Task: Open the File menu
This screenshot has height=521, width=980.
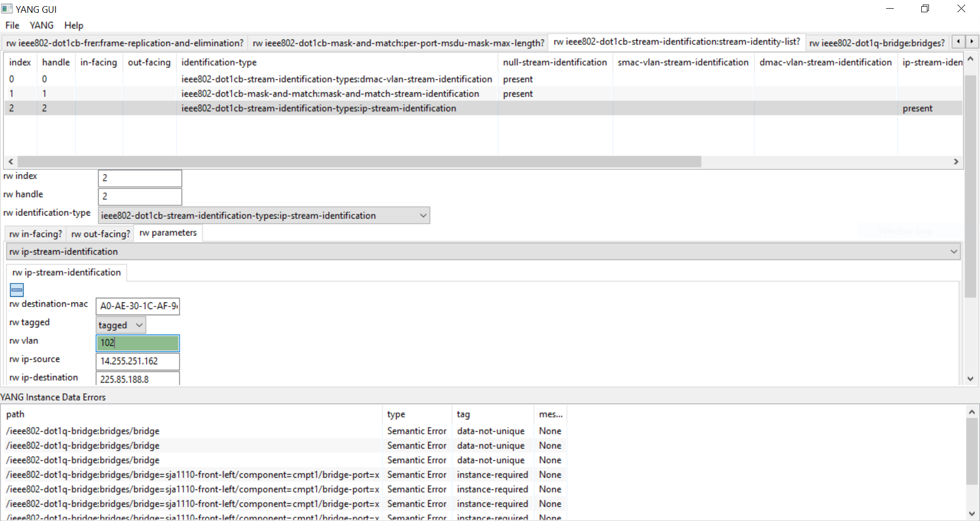Action: click(x=11, y=25)
